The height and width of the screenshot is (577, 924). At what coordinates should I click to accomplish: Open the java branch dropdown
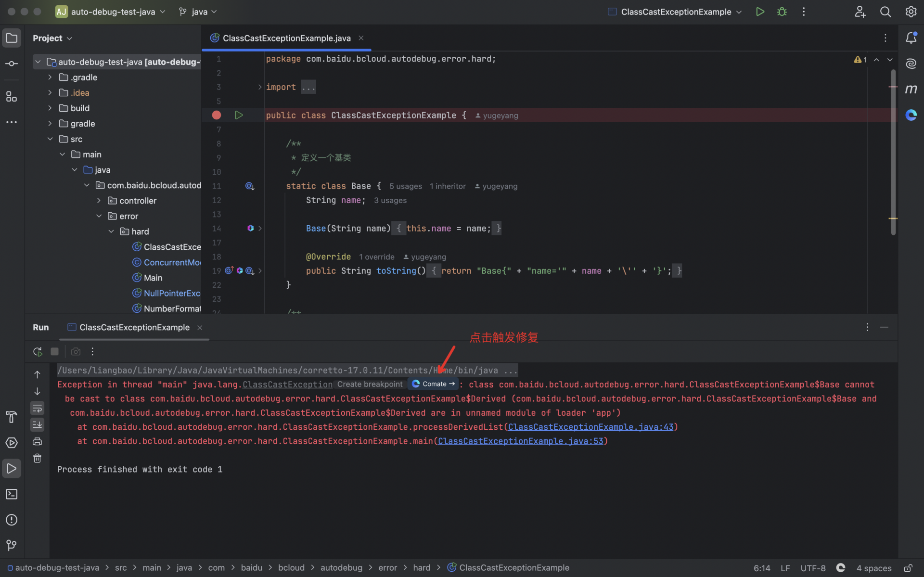(x=198, y=12)
